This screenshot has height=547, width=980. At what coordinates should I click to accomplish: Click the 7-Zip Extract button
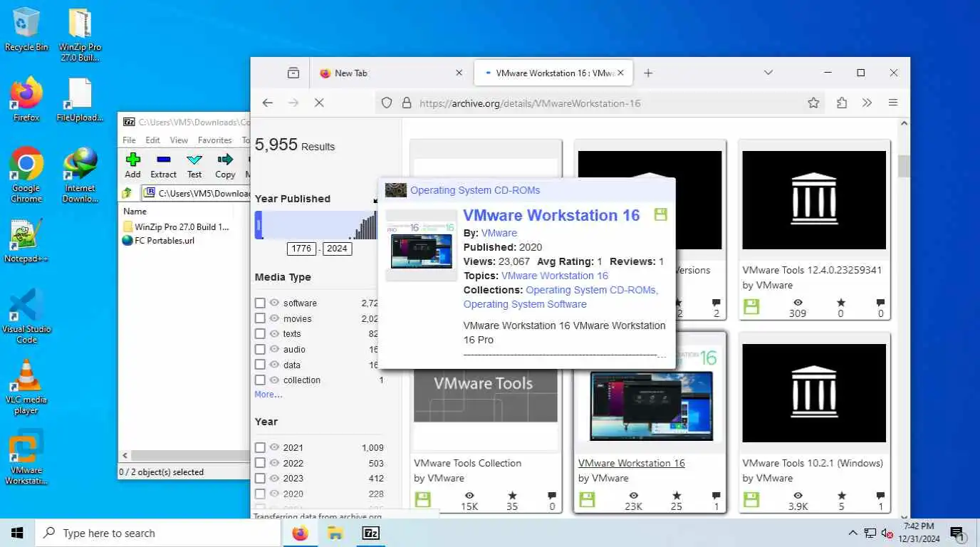[x=163, y=165]
